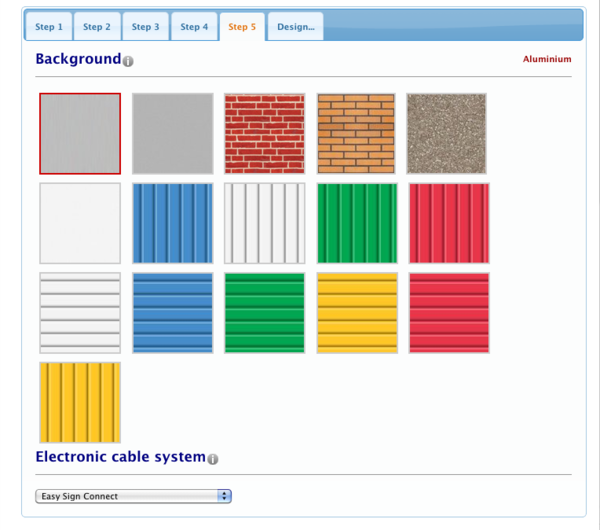
Task: Choose yellow horizontal striped background
Action: point(357,313)
